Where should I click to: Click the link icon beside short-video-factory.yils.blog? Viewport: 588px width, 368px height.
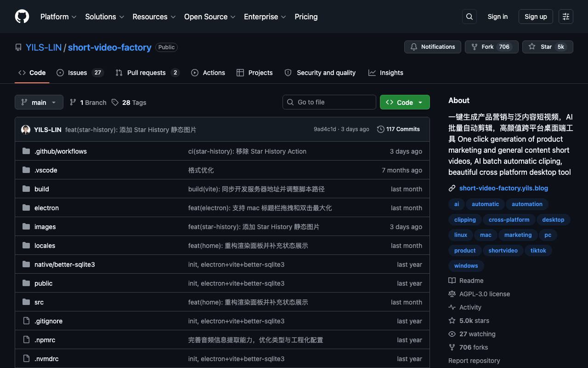pos(452,188)
